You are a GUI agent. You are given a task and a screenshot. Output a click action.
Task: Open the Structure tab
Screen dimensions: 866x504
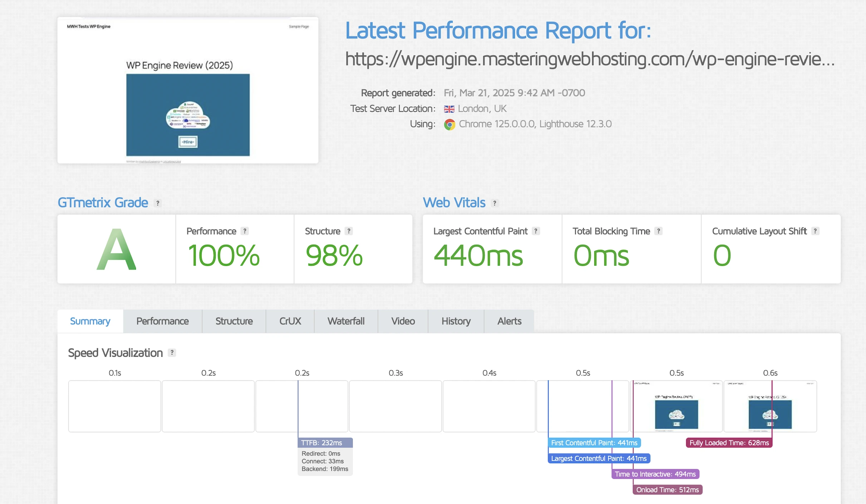[234, 321]
